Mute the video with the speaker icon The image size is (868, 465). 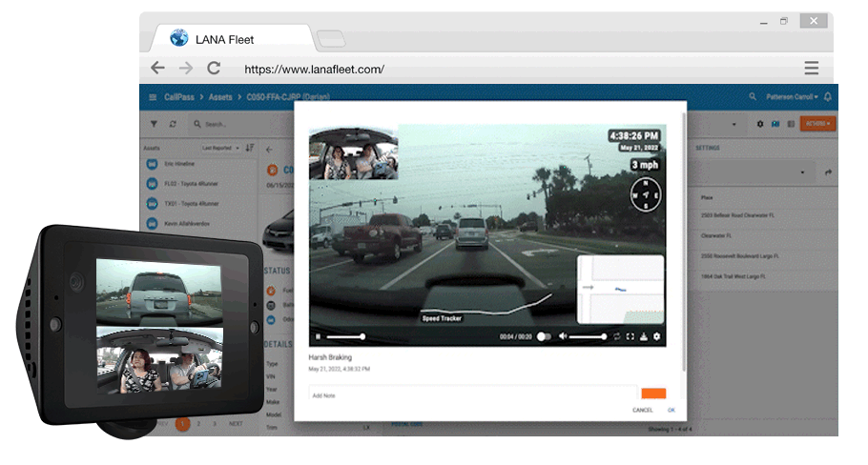563,336
